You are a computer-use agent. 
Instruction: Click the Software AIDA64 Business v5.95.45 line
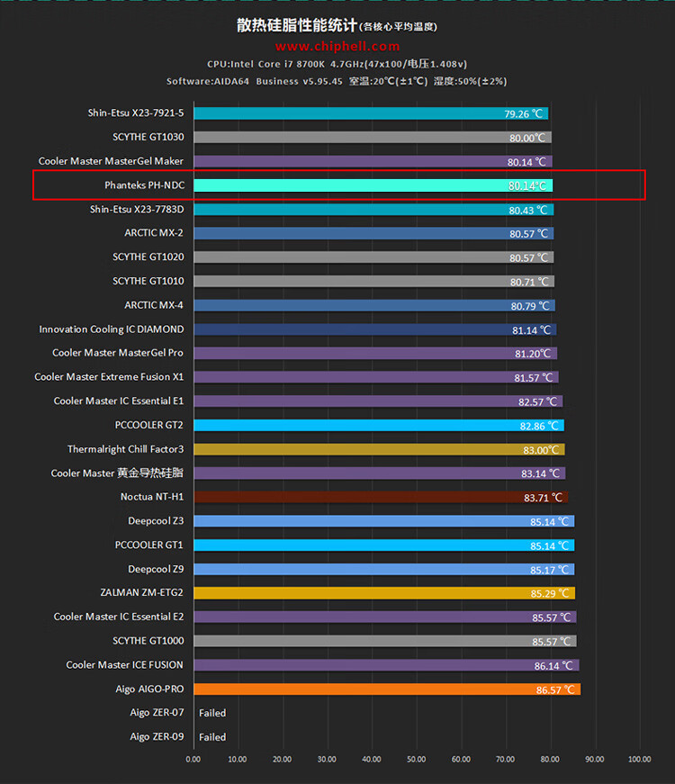click(337, 81)
